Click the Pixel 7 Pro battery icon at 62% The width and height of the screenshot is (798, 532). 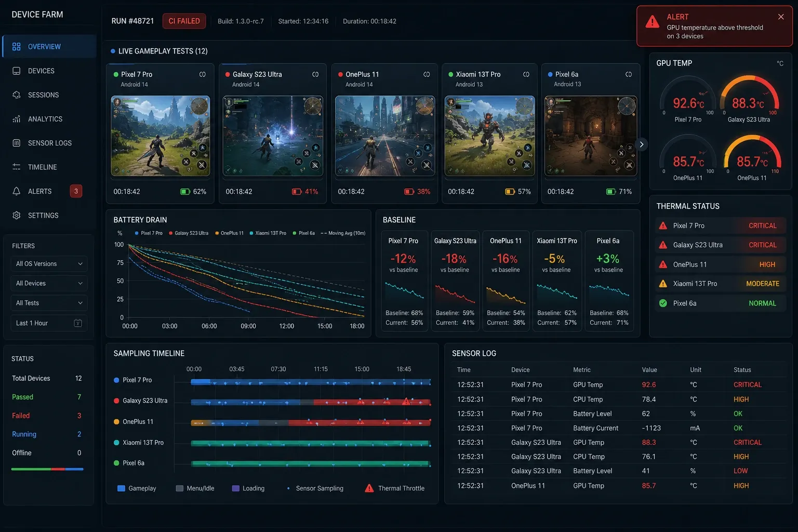[185, 192]
